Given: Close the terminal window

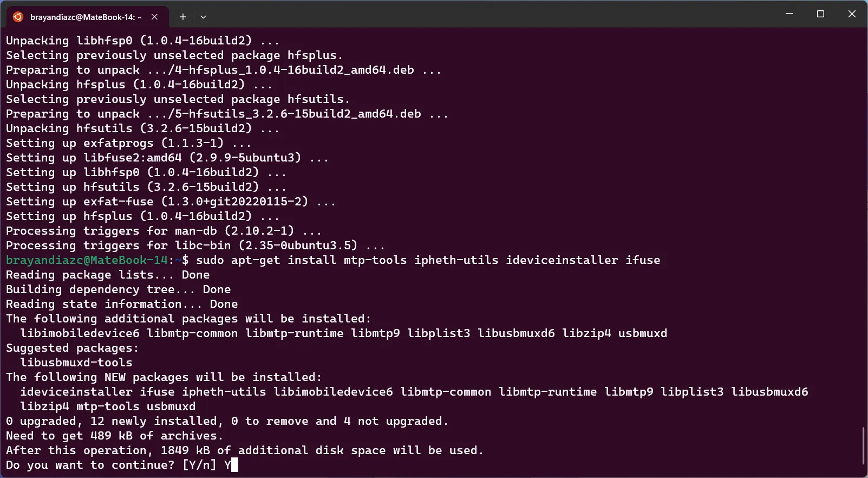Looking at the screenshot, I should (x=852, y=14).
